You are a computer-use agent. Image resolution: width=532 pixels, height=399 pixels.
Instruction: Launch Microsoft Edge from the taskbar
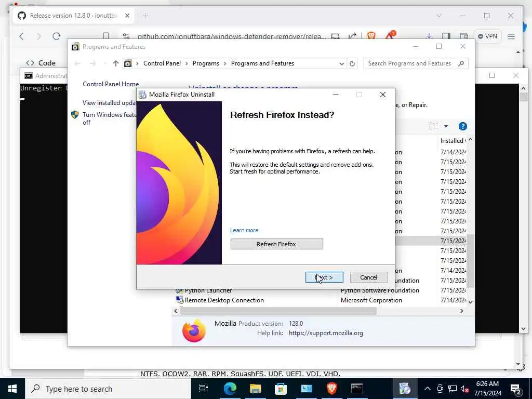[230, 389]
